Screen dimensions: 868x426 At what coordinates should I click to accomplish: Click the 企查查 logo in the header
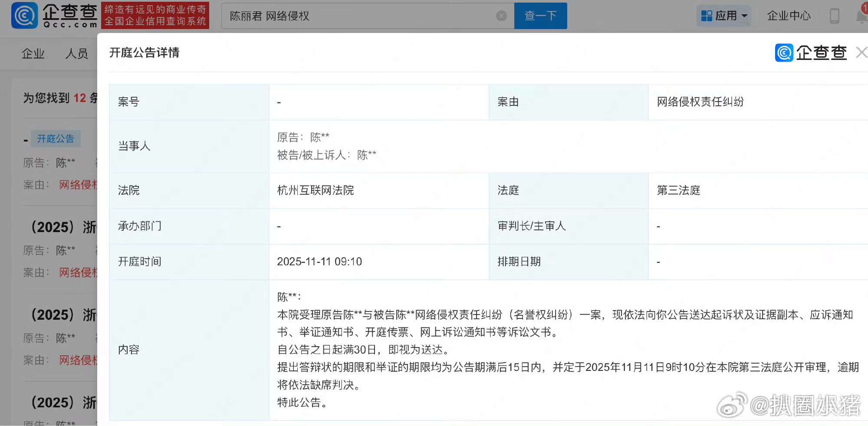coord(55,16)
